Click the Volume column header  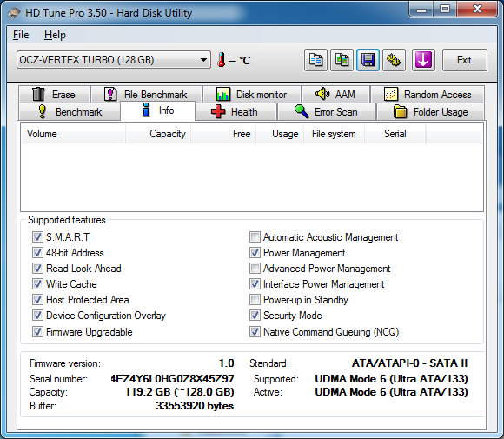tap(73, 134)
